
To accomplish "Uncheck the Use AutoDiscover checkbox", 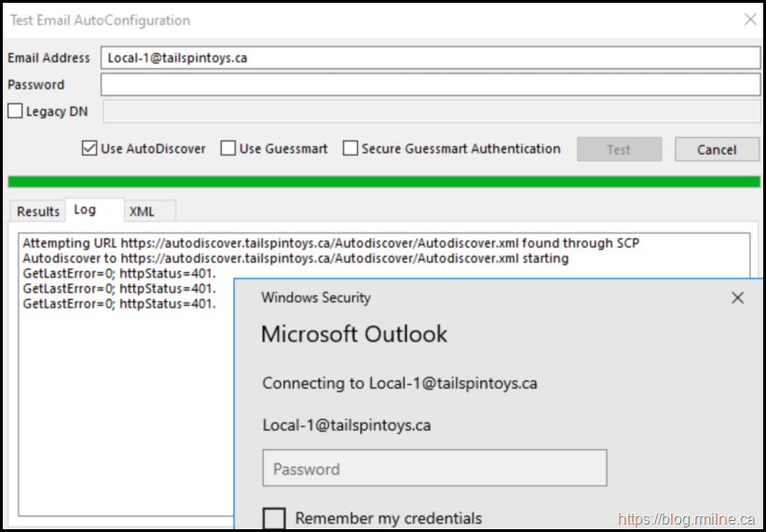I will [89, 148].
